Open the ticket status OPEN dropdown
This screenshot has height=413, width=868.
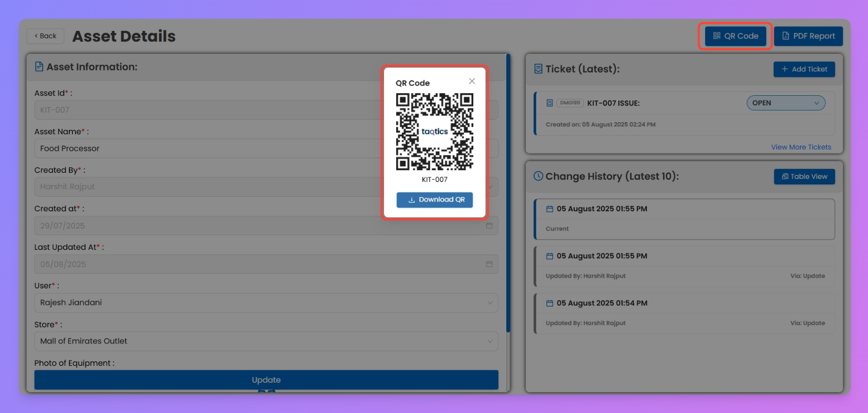pyautogui.click(x=786, y=103)
